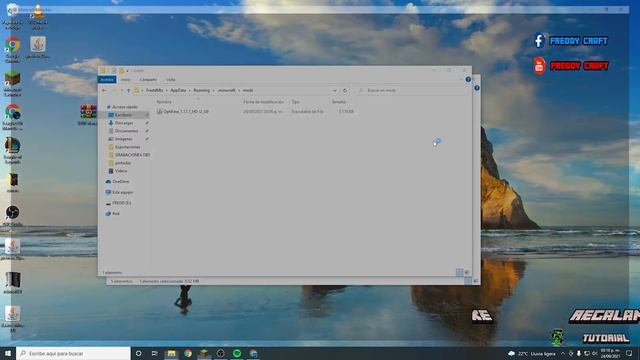Click the Buscar en mods search box
Screen dimensions: 640x360
click(x=411, y=90)
